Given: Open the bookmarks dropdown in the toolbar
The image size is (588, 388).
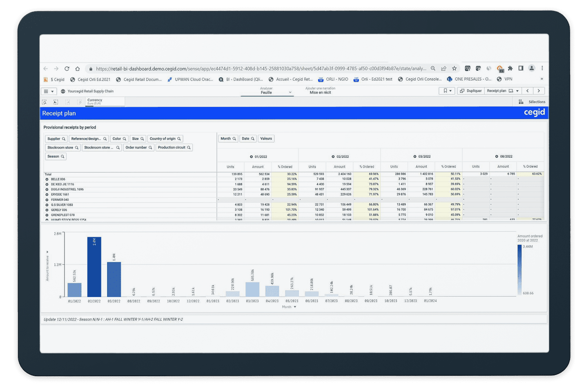Looking at the screenshot, I should click(x=447, y=91).
